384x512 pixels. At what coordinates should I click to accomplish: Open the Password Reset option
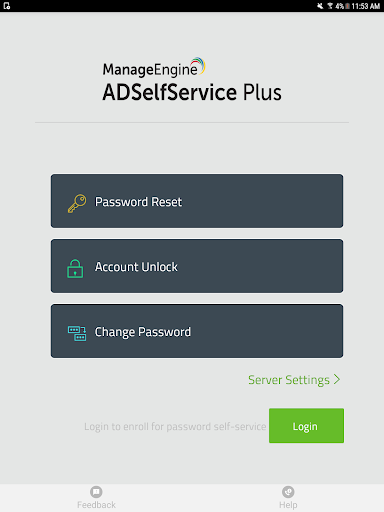(x=197, y=201)
